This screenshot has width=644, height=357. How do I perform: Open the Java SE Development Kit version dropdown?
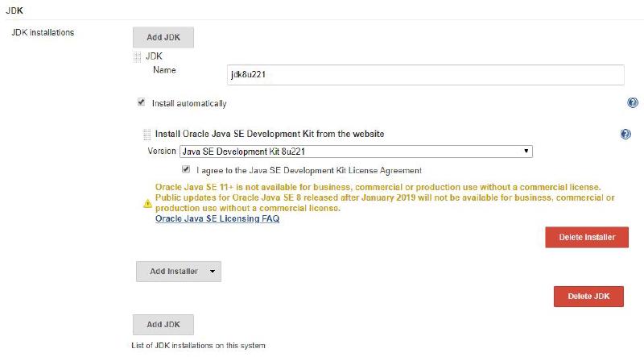356,152
